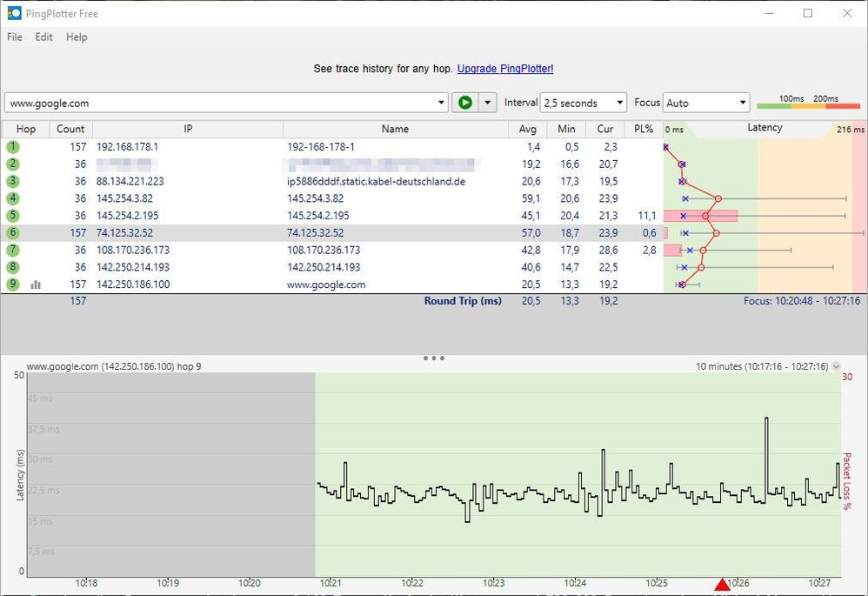Click the Upgrade PingPlotter! link
This screenshot has height=596, width=868.
[x=504, y=69]
